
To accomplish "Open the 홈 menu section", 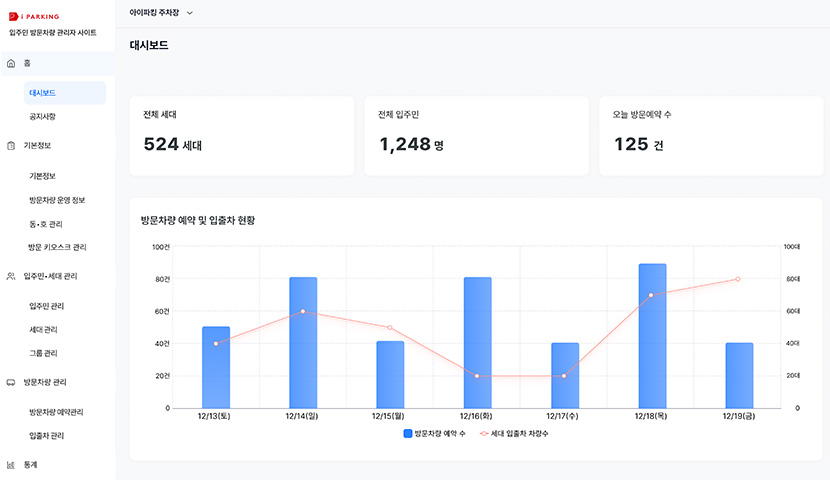I will click(58, 64).
